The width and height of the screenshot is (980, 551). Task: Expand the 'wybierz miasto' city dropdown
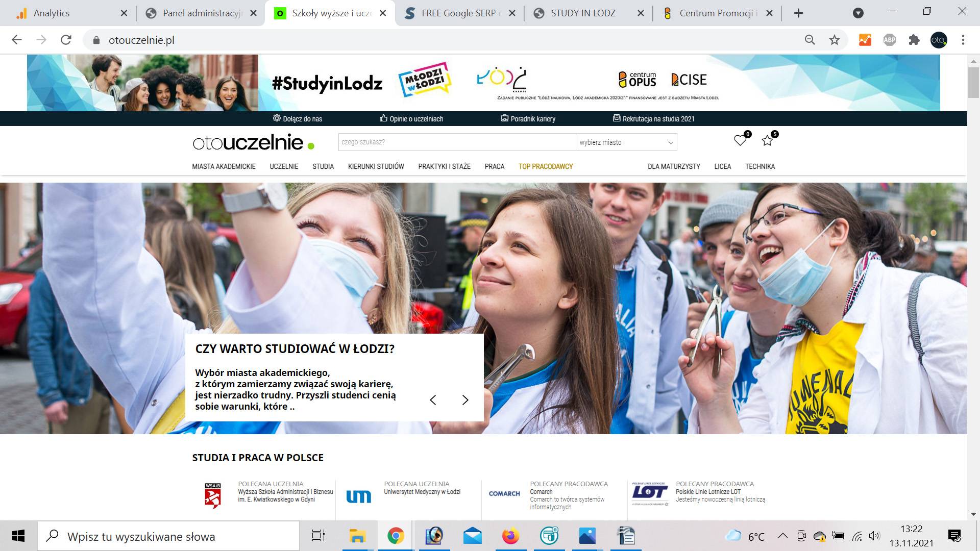pos(626,142)
